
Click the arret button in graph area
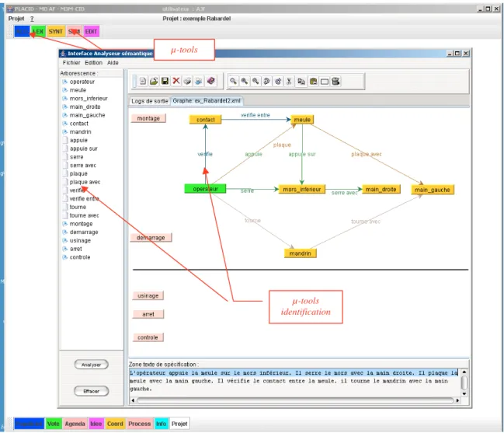tap(148, 314)
